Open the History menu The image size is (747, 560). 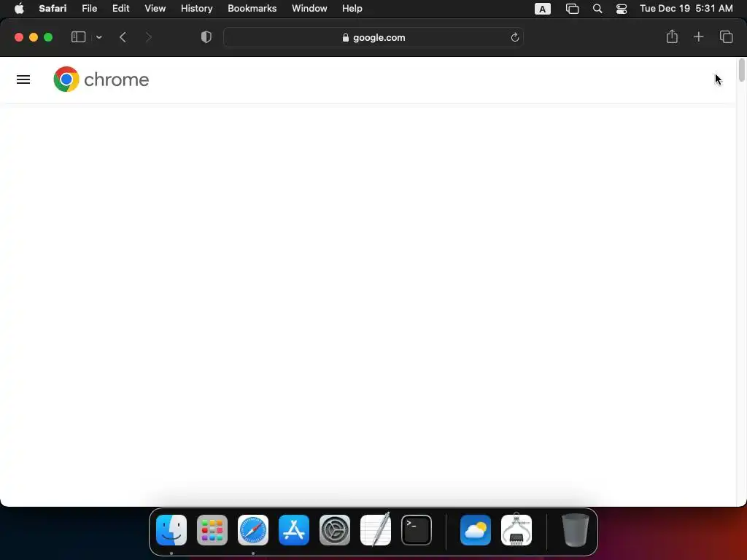196,9
